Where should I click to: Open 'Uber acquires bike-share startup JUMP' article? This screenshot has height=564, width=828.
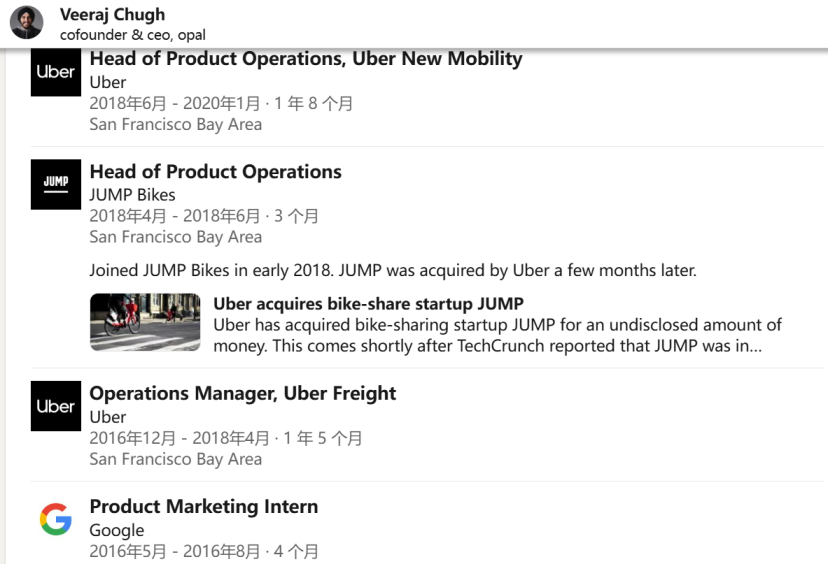coord(368,303)
